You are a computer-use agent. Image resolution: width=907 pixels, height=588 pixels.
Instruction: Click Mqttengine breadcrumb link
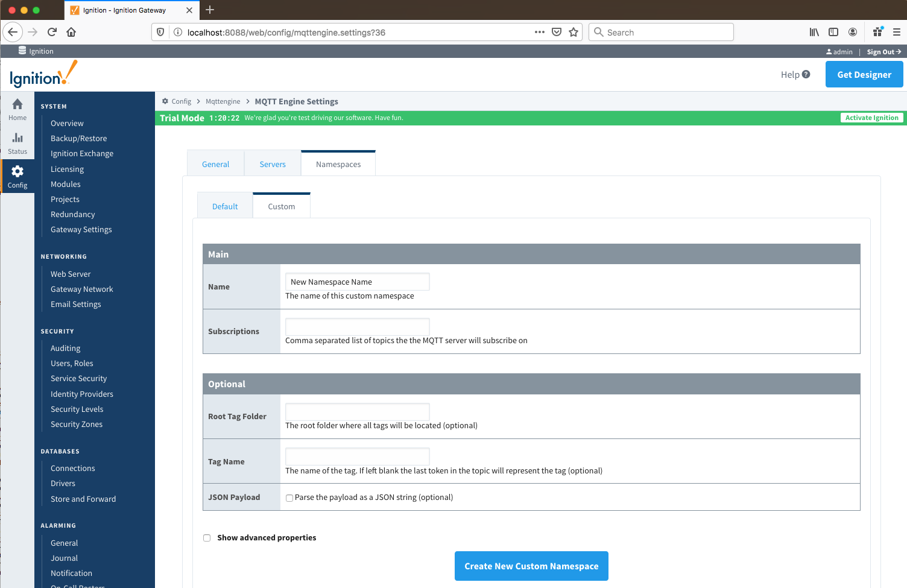point(223,101)
